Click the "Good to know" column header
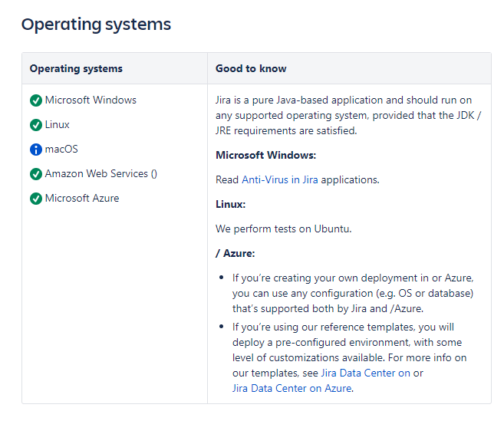The image size is (504, 421). (251, 68)
